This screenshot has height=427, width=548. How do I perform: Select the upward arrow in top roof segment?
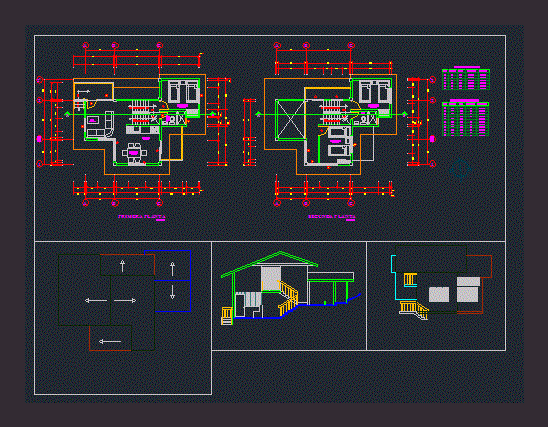click(x=122, y=266)
